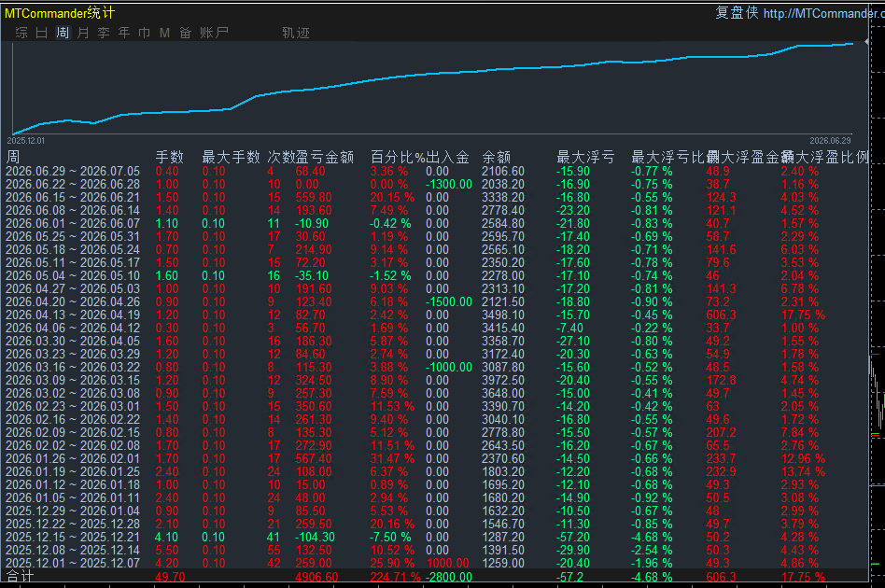Switch to the 账户 account tab
Screen dimensions: 885x588
214,33
